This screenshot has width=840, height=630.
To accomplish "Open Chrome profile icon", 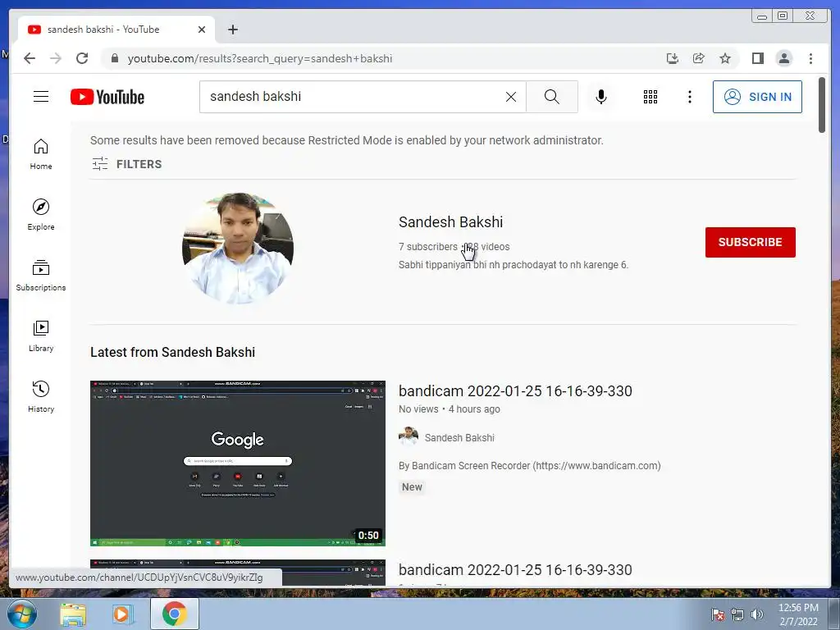I will (x=783, y=58).
